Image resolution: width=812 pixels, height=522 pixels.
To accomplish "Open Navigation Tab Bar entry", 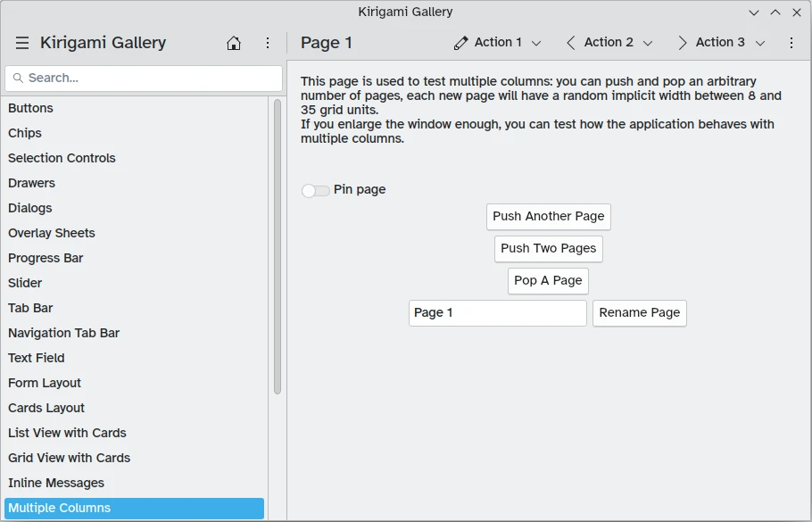I will click(x=134, y=333).
